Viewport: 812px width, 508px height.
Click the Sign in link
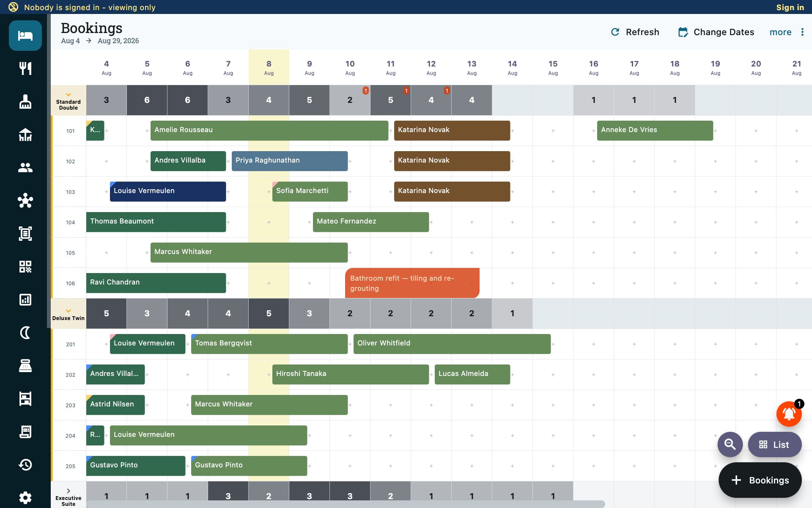[x=790, y=7]
